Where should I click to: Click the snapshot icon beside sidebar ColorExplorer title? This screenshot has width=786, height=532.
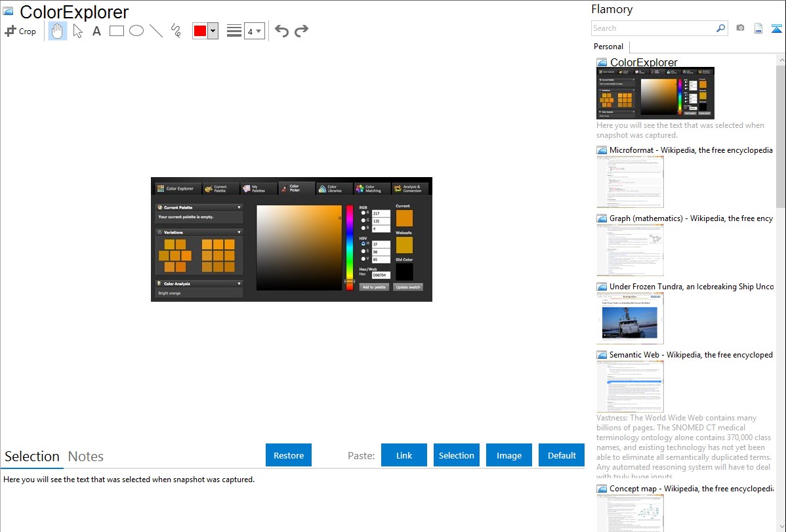602,62
